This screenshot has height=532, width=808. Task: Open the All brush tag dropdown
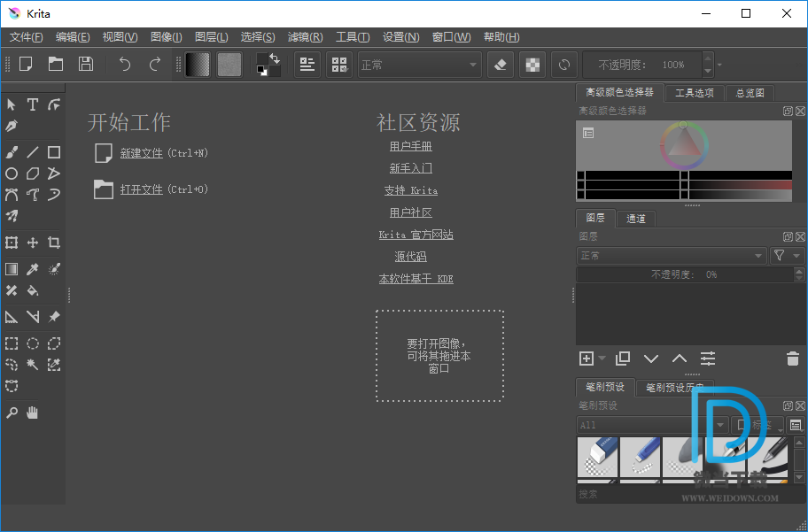pos(652,426)
